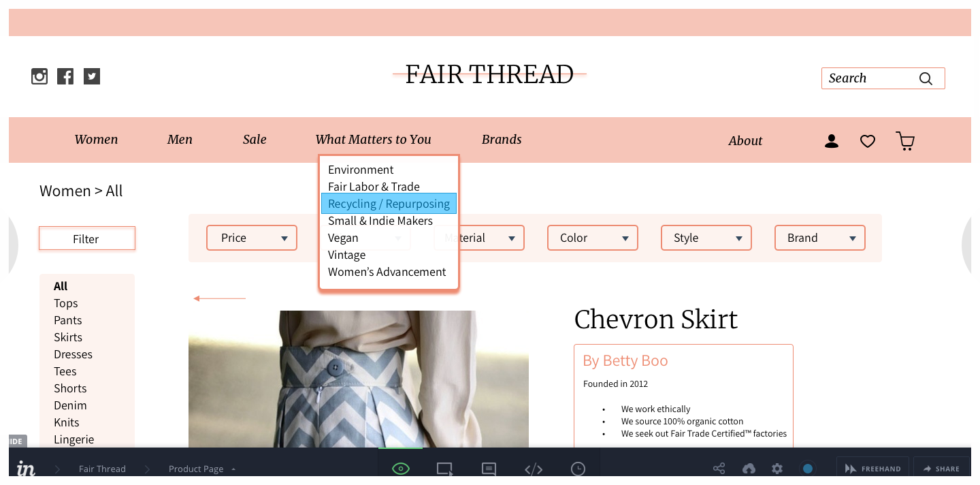Expand the Style filter dropdown
This screenshot has height=485, width=980.
pyautogui.click(x=706, y=238)
